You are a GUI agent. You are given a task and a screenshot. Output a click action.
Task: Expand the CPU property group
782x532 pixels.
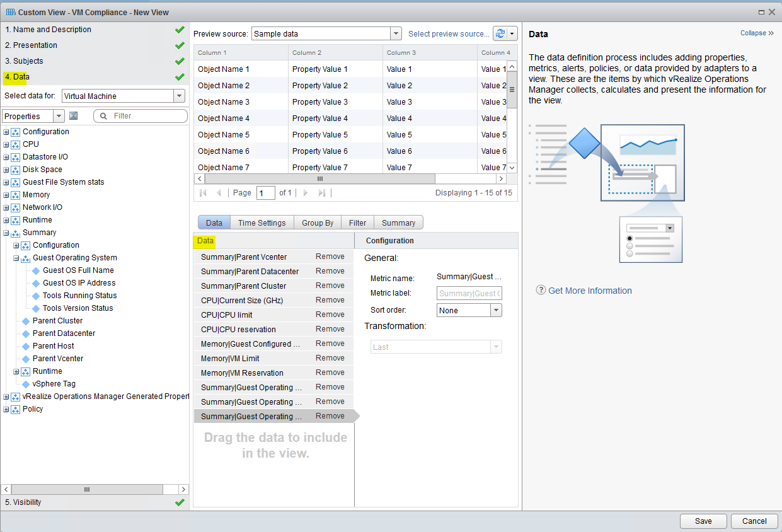[6, 144]
